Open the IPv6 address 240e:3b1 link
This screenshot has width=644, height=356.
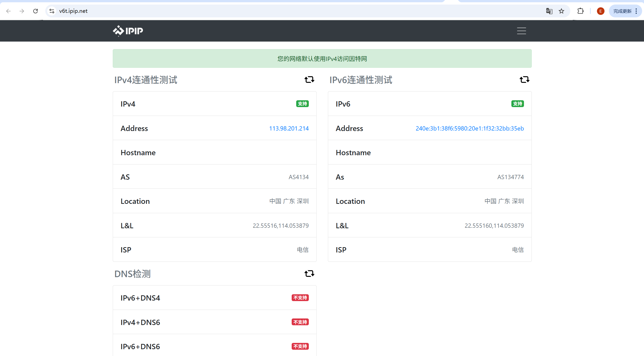tap(470, 128)
